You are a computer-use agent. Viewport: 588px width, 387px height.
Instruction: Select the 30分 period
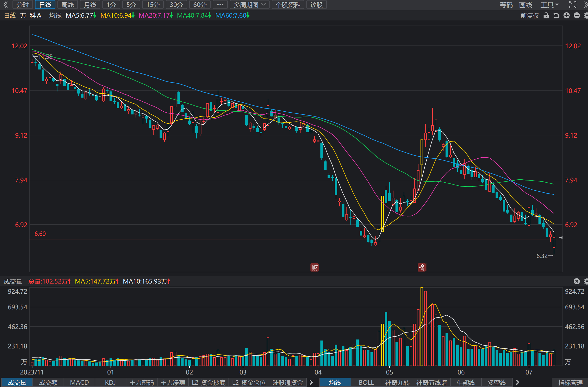click(176, 5)
